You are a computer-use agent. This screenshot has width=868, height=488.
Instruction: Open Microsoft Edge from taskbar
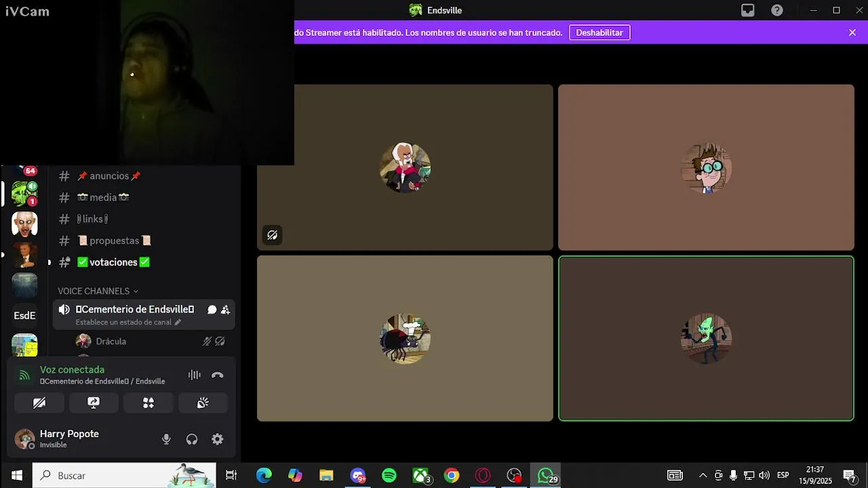(x=264, y=475)
